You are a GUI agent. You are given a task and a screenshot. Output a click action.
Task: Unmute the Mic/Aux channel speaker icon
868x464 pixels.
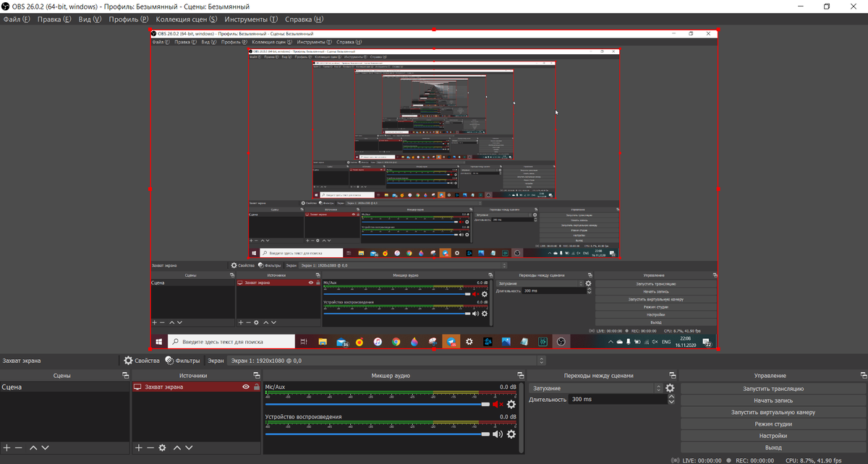pyautogui.click(x=498, y=405)
